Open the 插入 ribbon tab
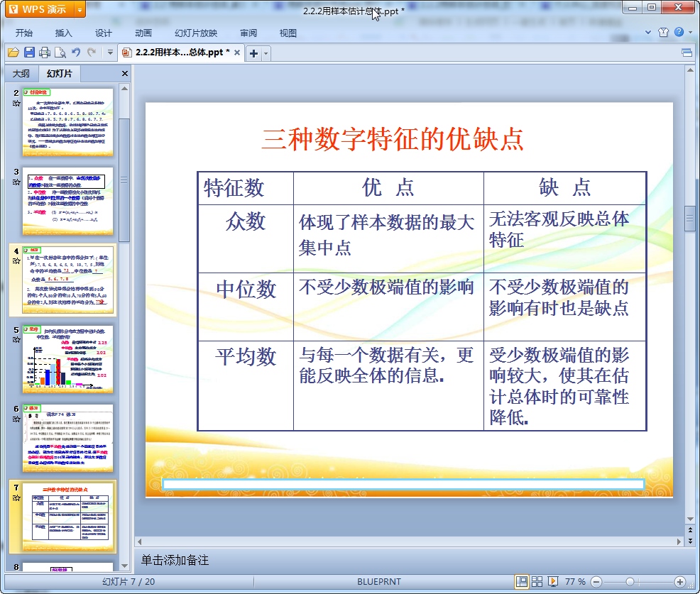 click(x=63, y=33)
